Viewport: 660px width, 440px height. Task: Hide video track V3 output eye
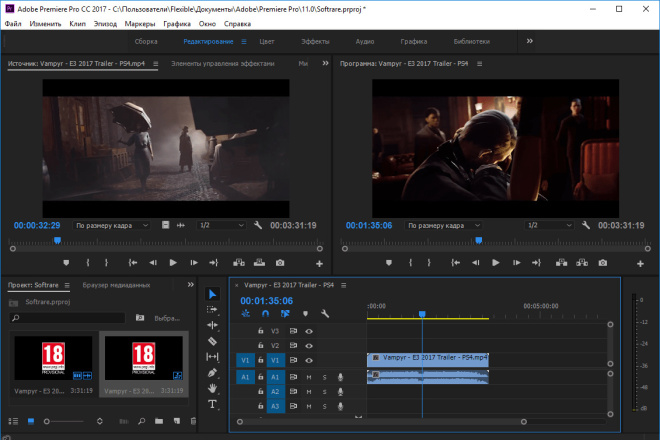pos(309,331)
